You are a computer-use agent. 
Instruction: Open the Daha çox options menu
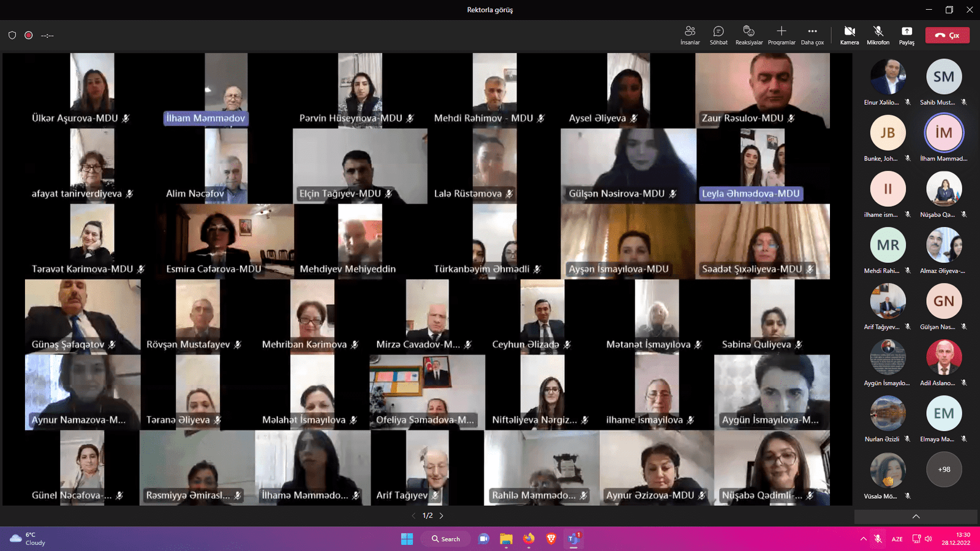[812, 35]
